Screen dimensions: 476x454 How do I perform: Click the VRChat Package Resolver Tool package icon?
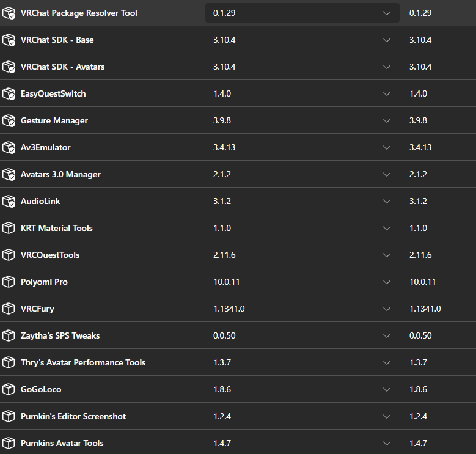[9, 13]
